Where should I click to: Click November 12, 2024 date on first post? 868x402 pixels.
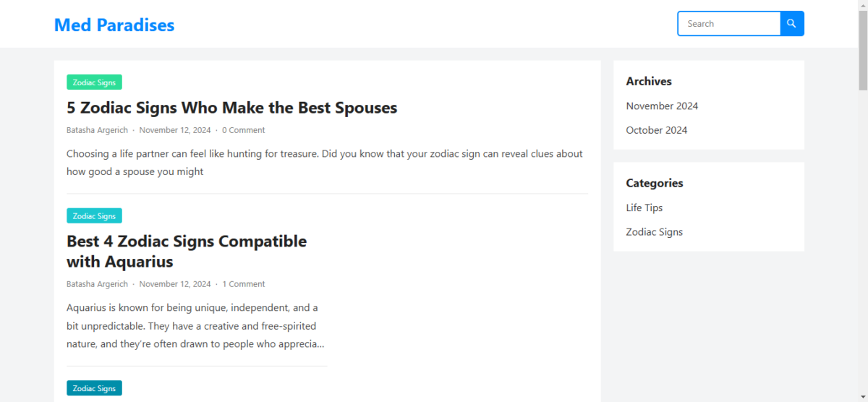pos(175,130)
